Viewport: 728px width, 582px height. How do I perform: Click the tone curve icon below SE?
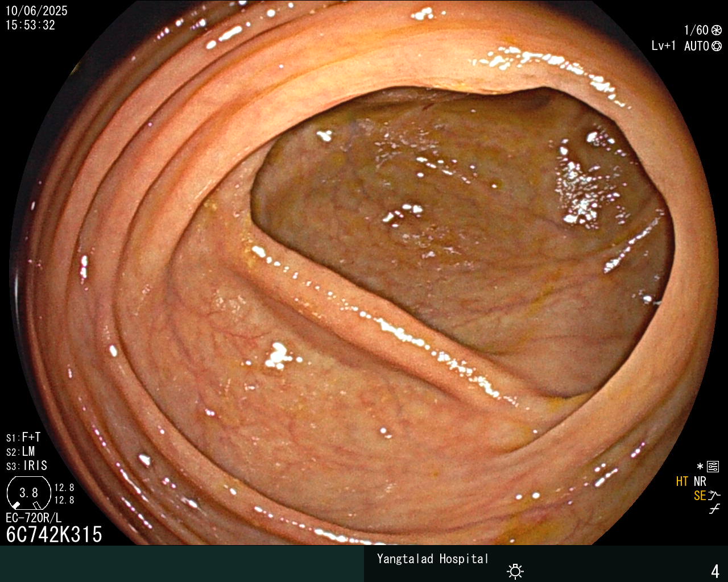click(x=714, y=509)
